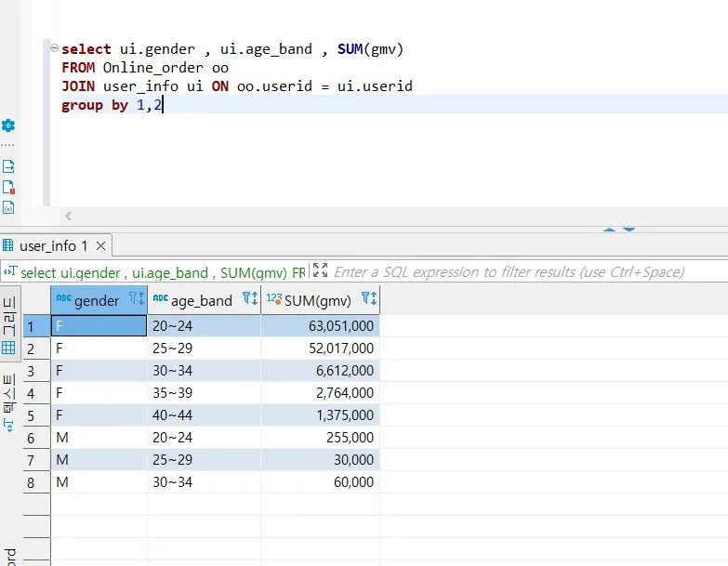Image resolution: width=728 pixels, height=566 pixels.
Task: Select the value 6,612,000
Action: 321,370
